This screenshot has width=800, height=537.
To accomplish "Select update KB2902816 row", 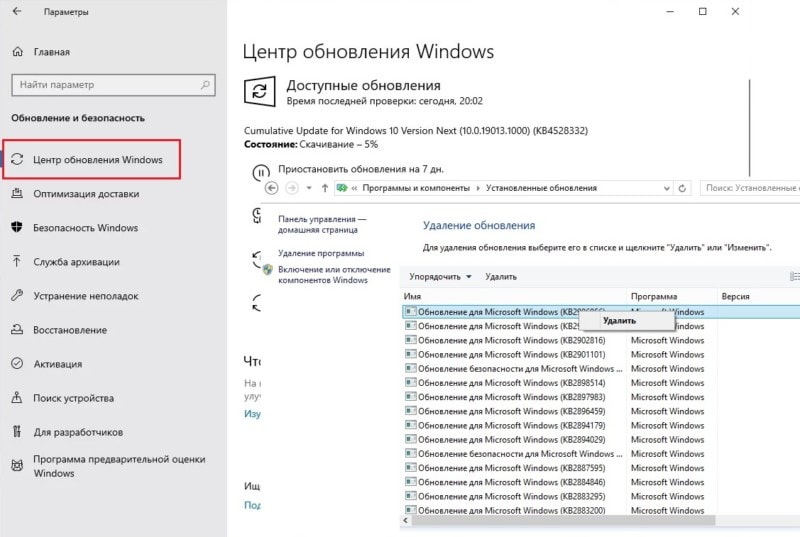I will coord(602,340).
